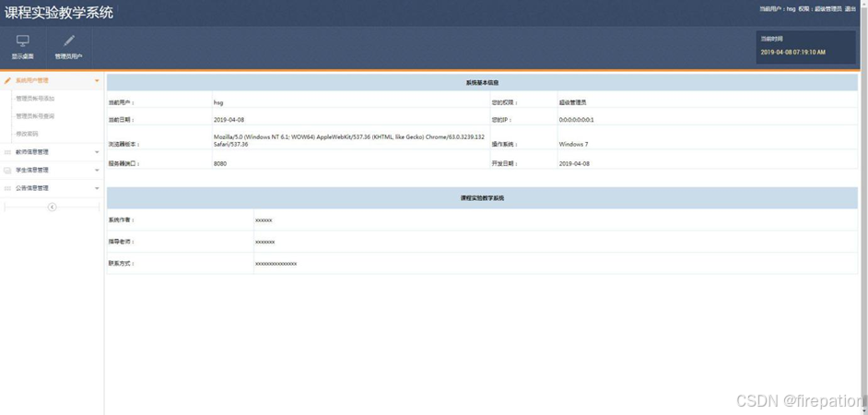Select the 当前用户 value hsg in table

218,102
